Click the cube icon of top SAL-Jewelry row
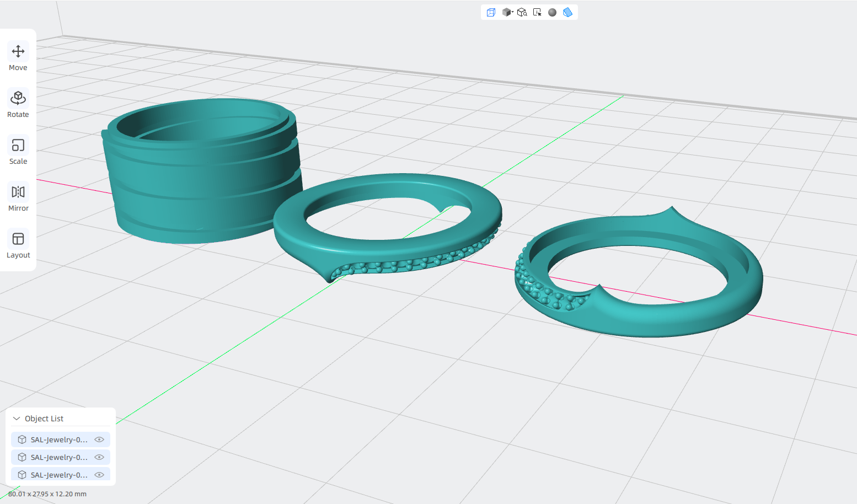 point(22,439)
